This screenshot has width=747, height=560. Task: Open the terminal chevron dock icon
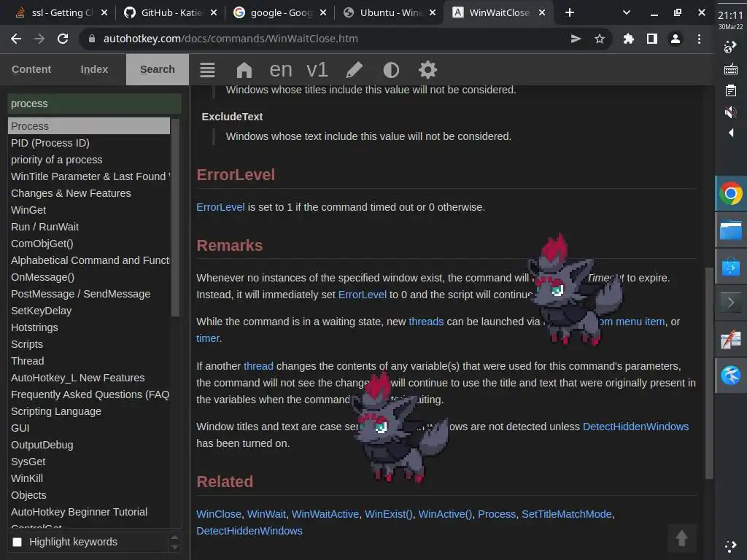731,303
